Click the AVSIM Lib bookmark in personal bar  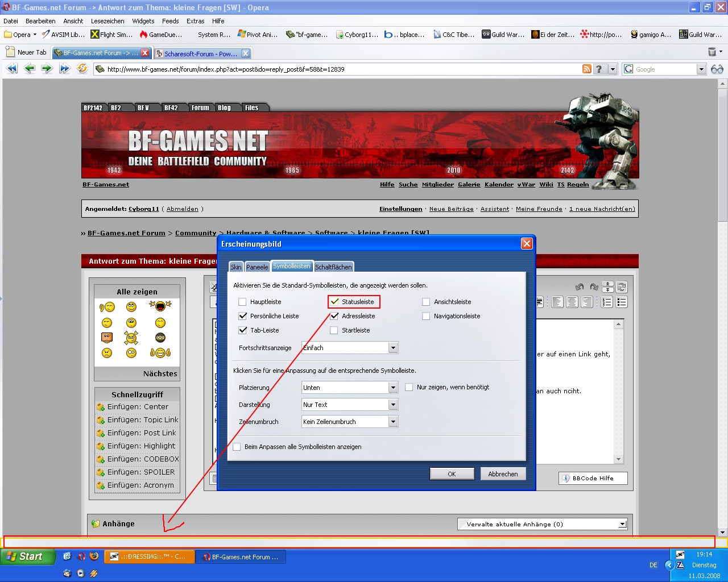(63, 35)
